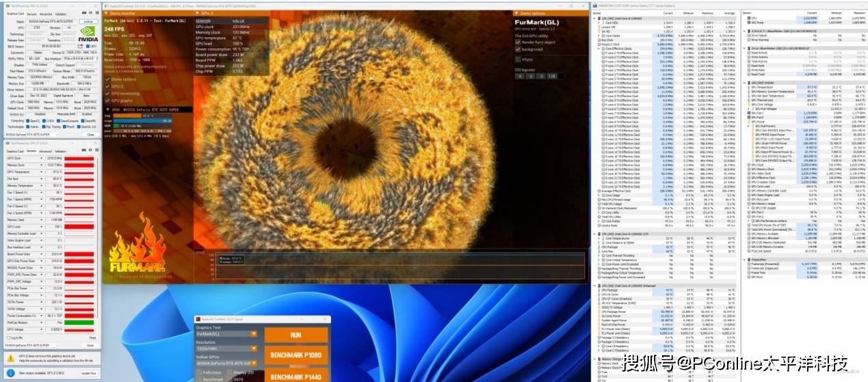Screen dimensions: 868x382
Task: Open the Resolution 1920x1080 dropdown
Action: tap(254, 348)
